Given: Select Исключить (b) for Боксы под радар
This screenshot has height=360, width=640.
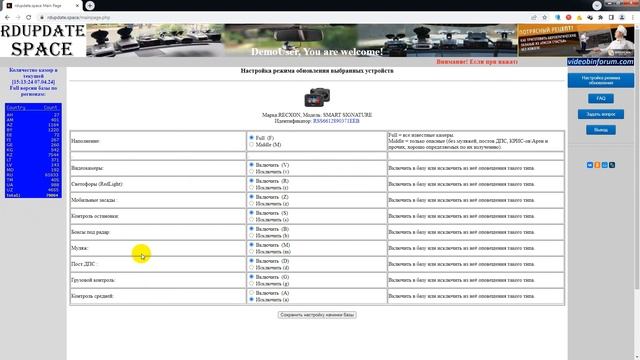Looking at the screenshot, I should 251,235.
